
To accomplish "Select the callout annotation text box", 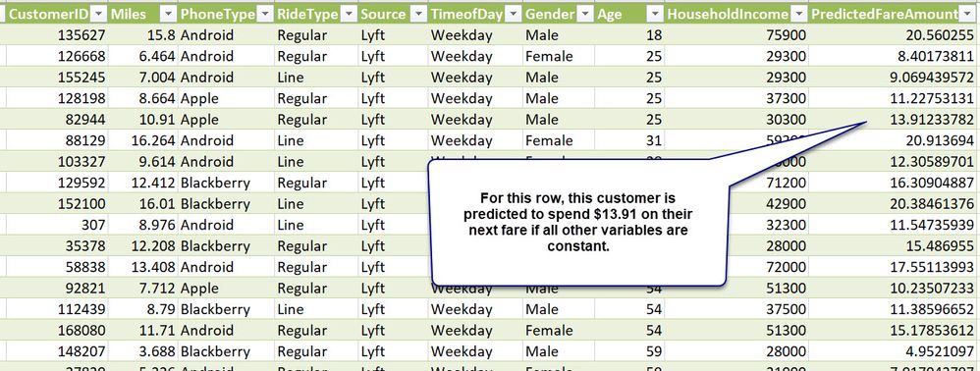I will [x=577, y=223].
